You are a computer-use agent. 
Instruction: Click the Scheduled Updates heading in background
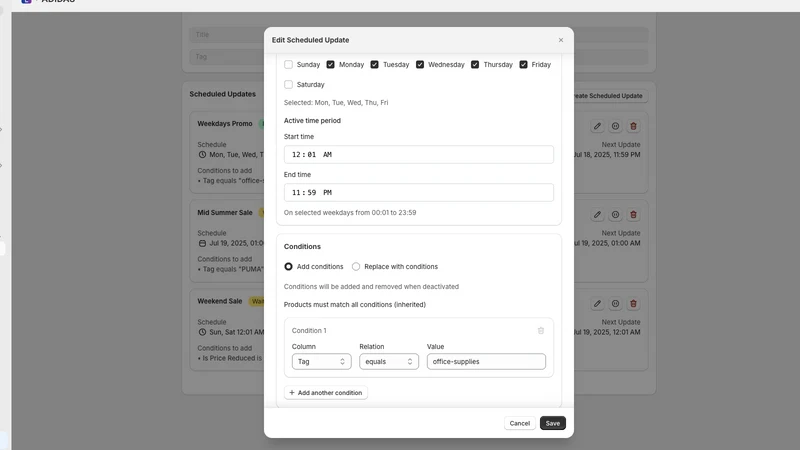pos(222,94)
